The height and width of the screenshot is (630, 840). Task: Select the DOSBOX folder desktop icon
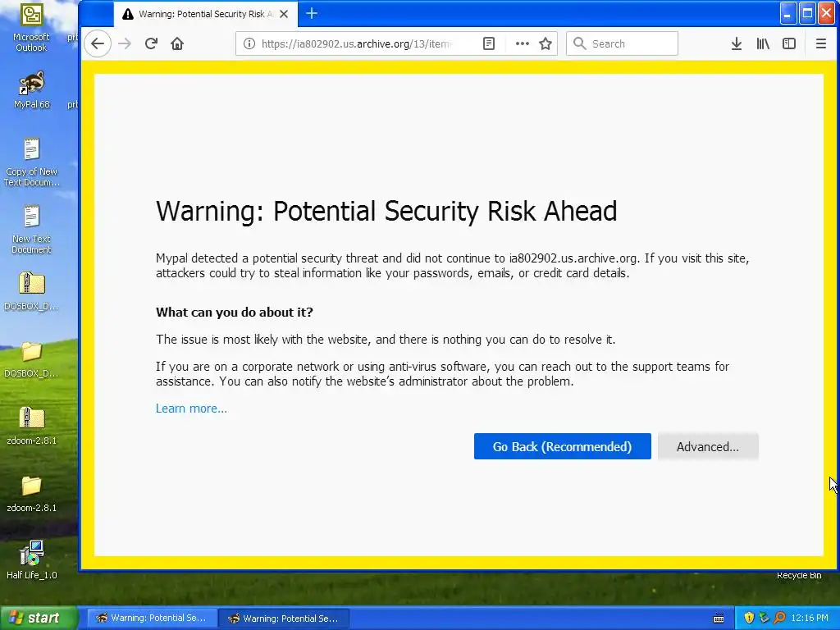(31, 358)
